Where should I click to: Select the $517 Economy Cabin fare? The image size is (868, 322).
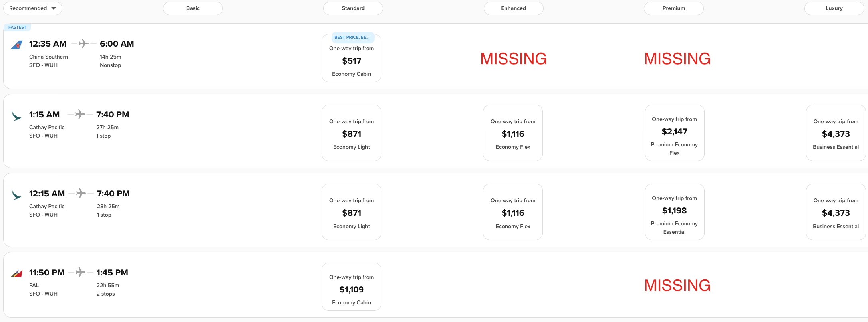pyautogui.click(x=352, y=61)
